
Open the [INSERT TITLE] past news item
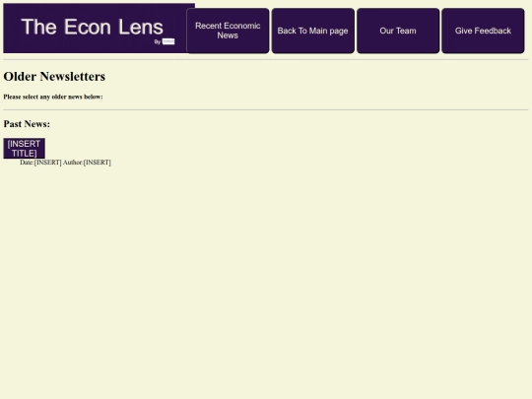point(24,148)
